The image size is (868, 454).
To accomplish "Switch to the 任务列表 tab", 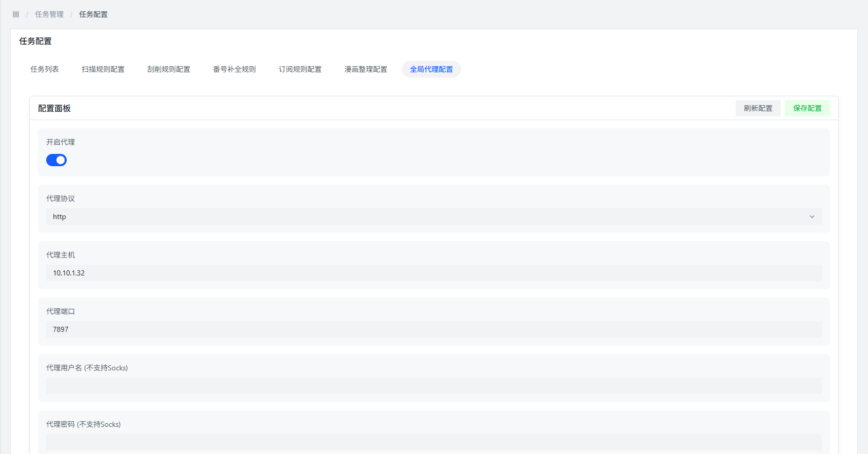I will click(45, 69).
